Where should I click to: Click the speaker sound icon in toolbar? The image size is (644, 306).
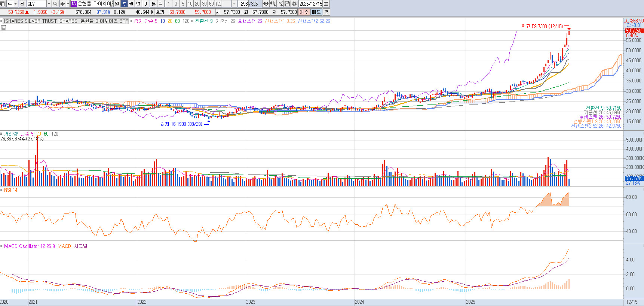point(62,4)
